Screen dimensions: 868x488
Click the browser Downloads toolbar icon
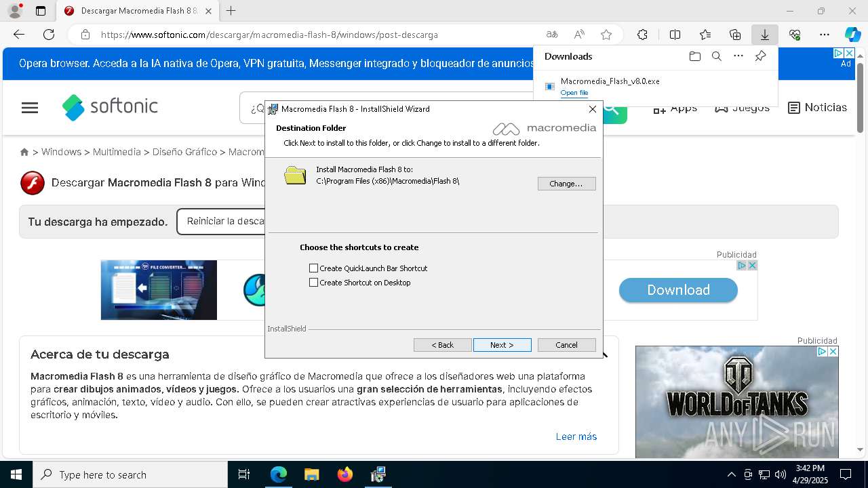[x=764, y=35]
